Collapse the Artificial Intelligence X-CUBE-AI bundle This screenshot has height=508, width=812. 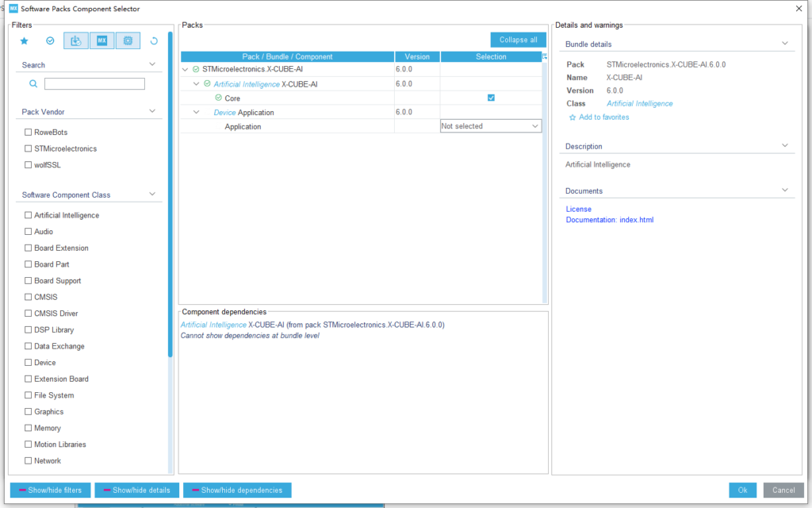pyautogui.click(x=197, y=83)
